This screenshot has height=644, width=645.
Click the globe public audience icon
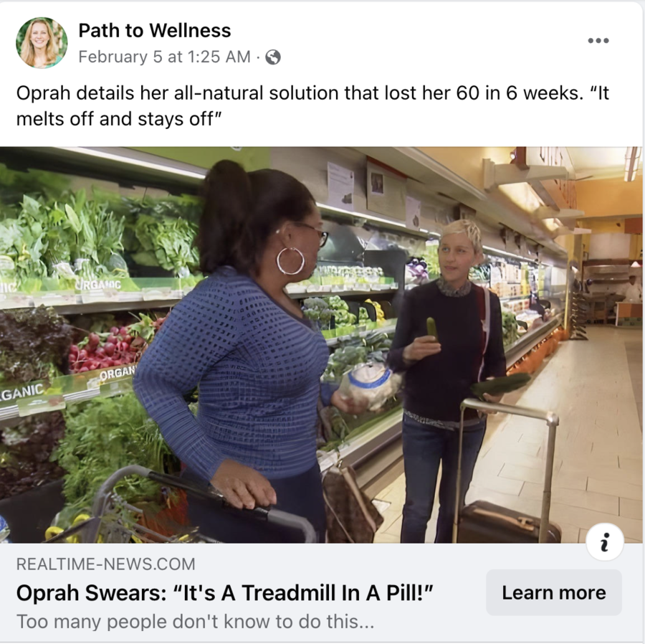pos(273,57)
